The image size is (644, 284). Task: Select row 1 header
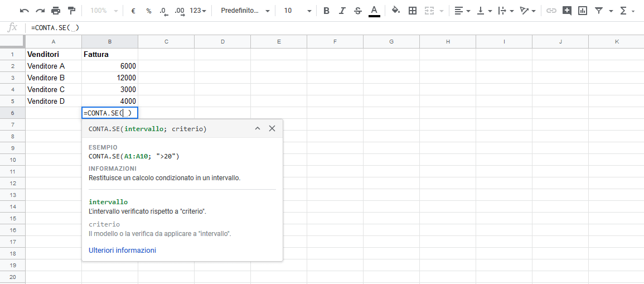tap(13, 54)
